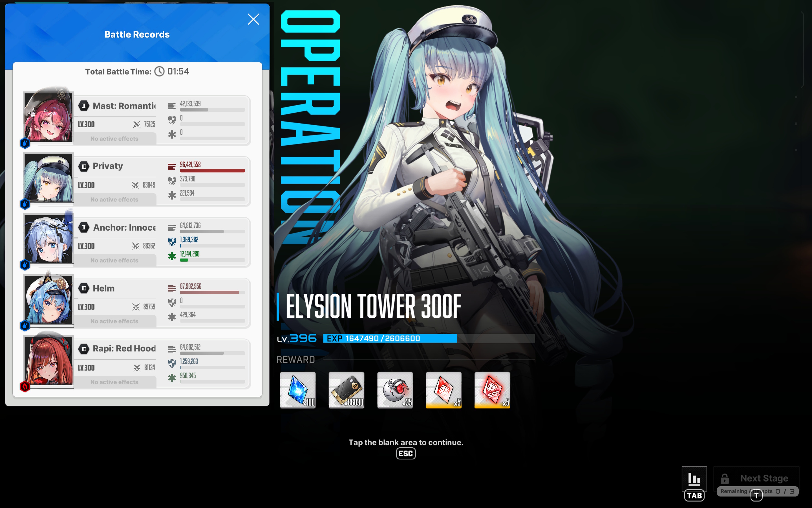The image size is (812, 508).
Task: Click the T key hint
Action: (x=756, y=496)
